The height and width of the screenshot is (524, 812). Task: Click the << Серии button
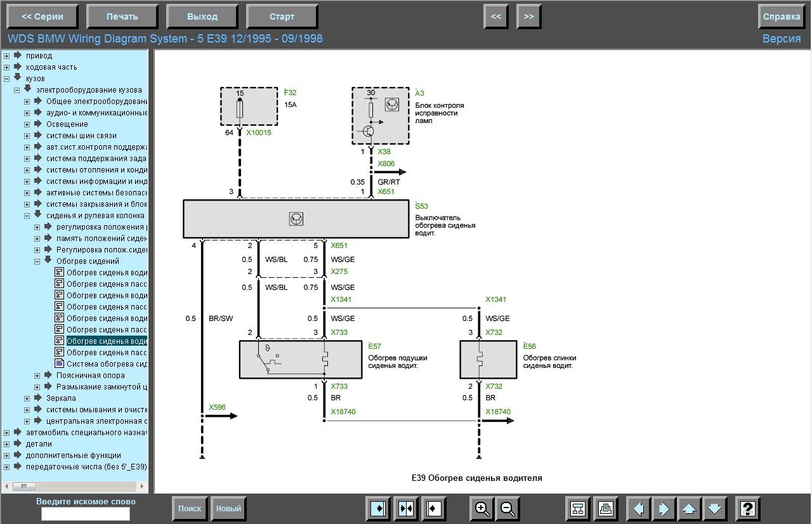pyautogui.click(x=43, y=16)
